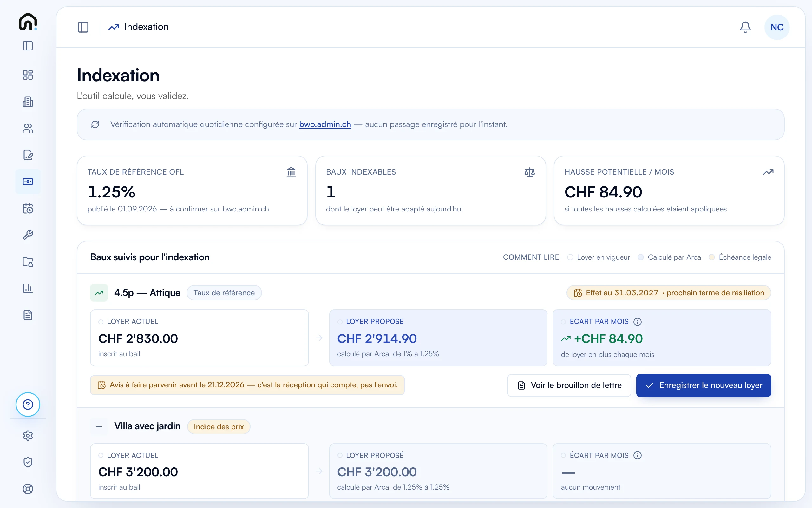The height and width of the screenshot is (508, 812).
Task: Click info icon beside Attique Écart par mois
Action: pyautogui.click(x=638, y=322)
